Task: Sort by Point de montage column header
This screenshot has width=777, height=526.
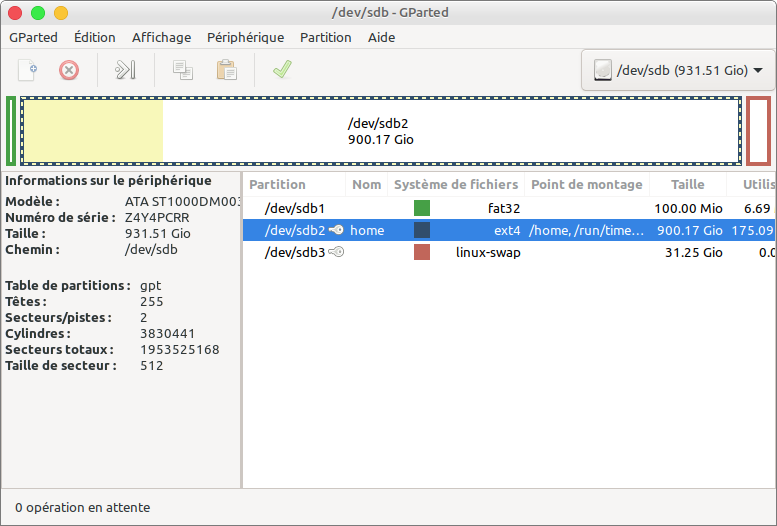Action: pyautogui.click(x=587, y=184)
